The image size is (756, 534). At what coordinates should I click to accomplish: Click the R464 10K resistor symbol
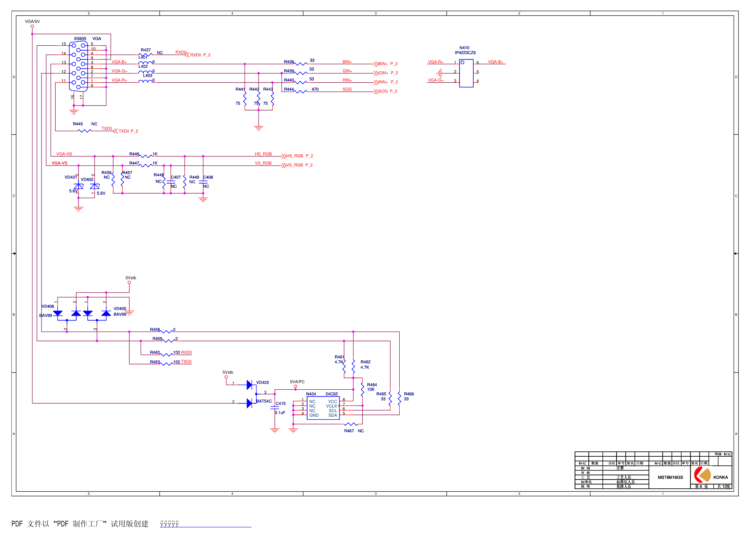coord(362,389)
